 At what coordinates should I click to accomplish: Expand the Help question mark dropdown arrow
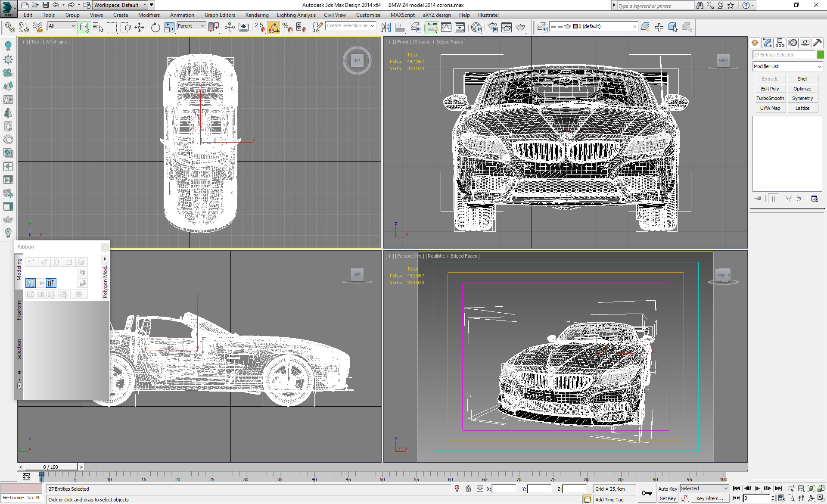[x=753, y=5]
